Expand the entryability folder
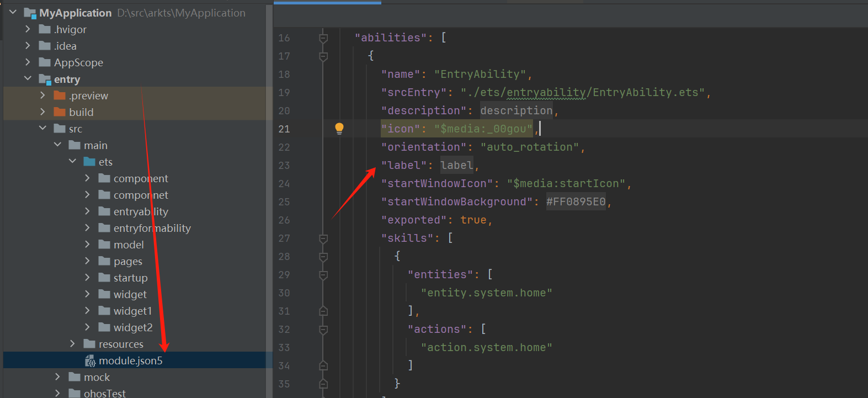Image resolution: width=868 pixels, height=398 pixels. pos(87,211)
